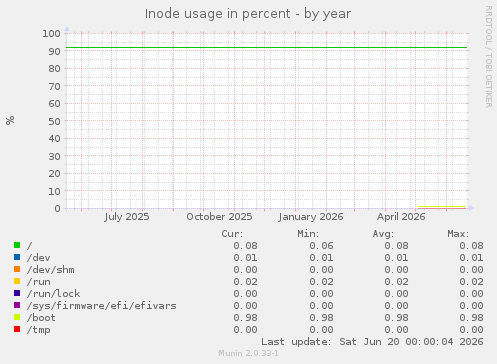Select the /run/lock legend label
The width and height of the screenshot is (497, 364).
(x=53, y=294)
